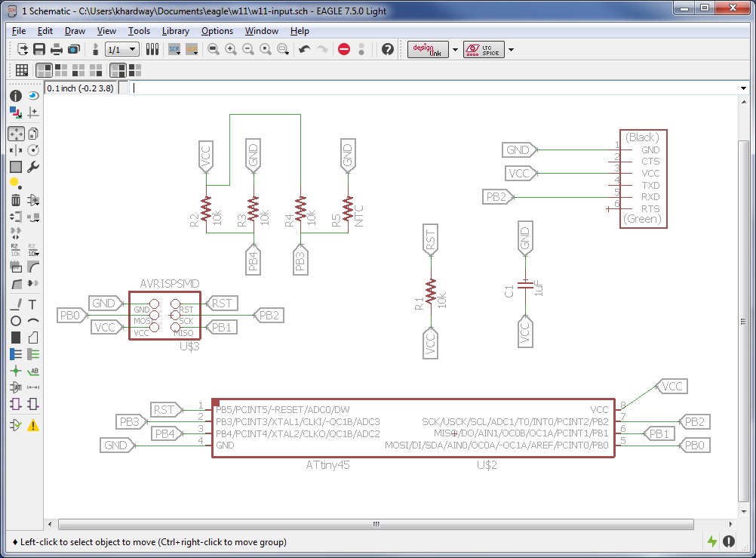Viewport: 756px width, 558px height.
Task: Select the filled Rectangle tool
Action: click(x=15, y=338)
